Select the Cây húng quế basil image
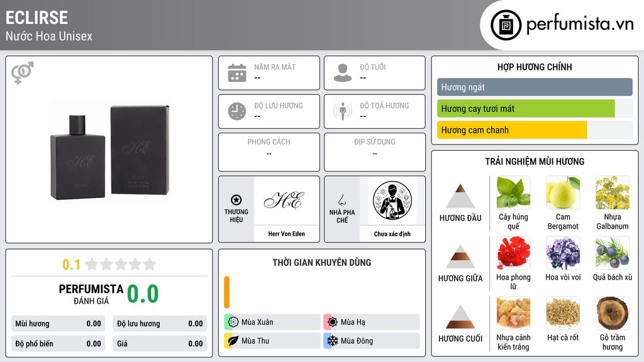644x362 pixels. point(513,192)
